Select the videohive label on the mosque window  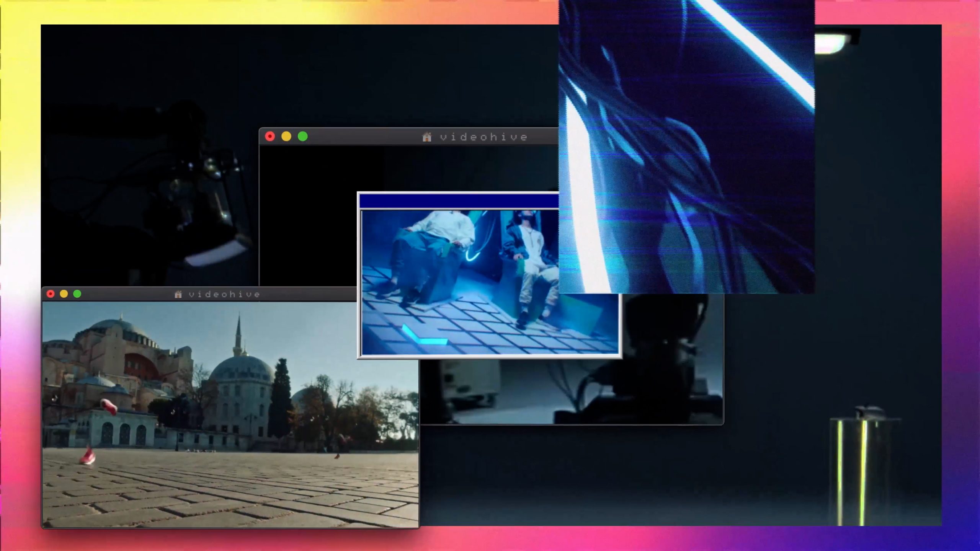pyautogui.click(x=225, y=294)
